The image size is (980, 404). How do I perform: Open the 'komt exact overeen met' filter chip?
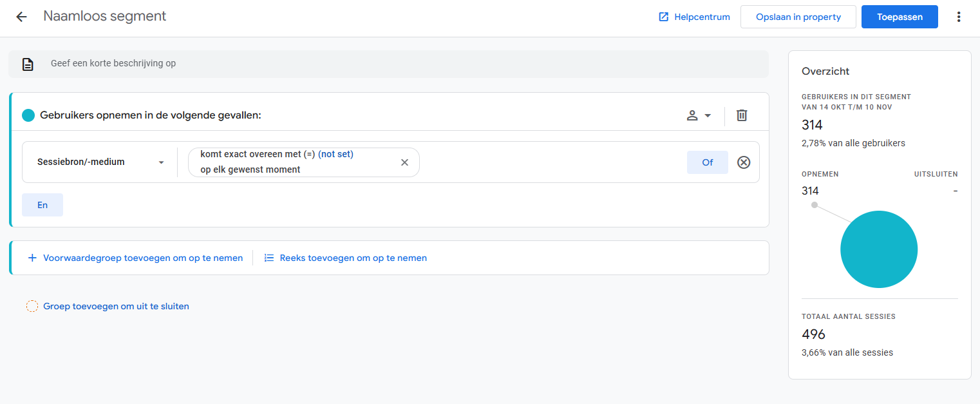296,162
